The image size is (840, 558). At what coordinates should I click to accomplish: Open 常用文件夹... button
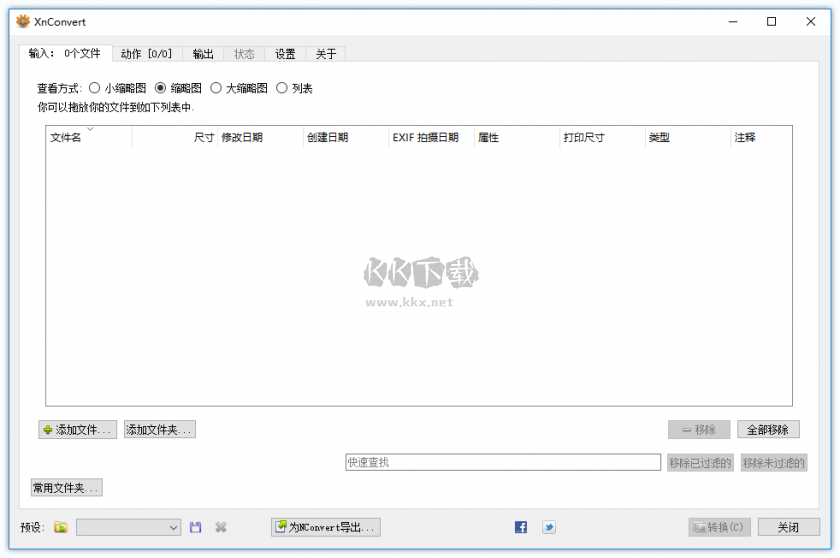66,488
